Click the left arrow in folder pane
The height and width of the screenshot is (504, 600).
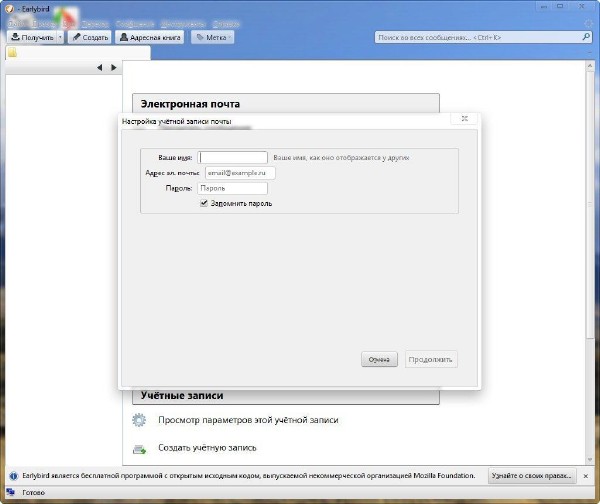[99, 68]
